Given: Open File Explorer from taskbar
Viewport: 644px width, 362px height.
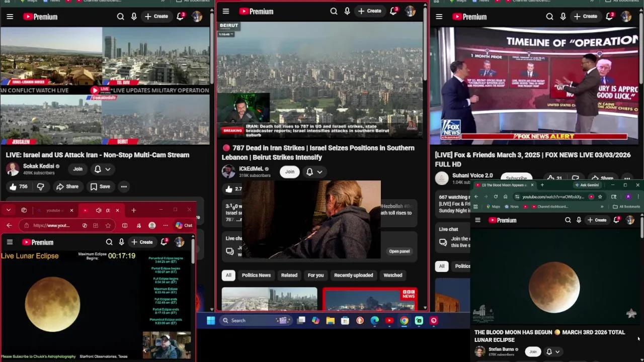Looking at the screenshot, I should (x=330, y=320).
